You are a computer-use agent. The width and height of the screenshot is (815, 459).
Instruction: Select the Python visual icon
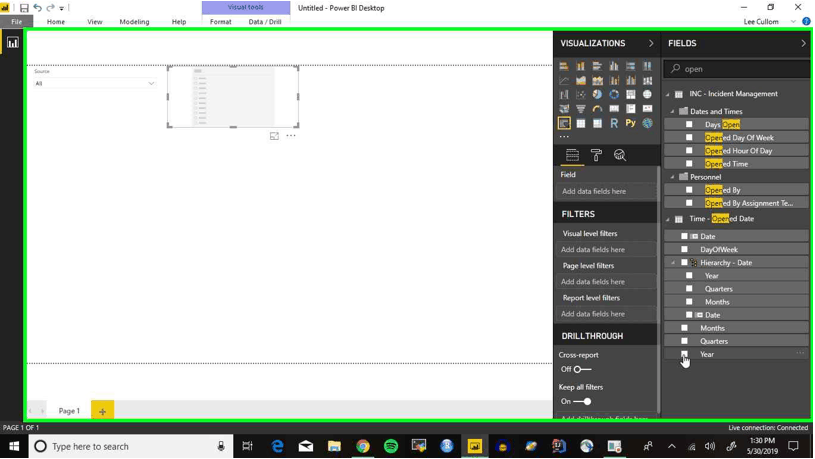click(x=630, y=123)
